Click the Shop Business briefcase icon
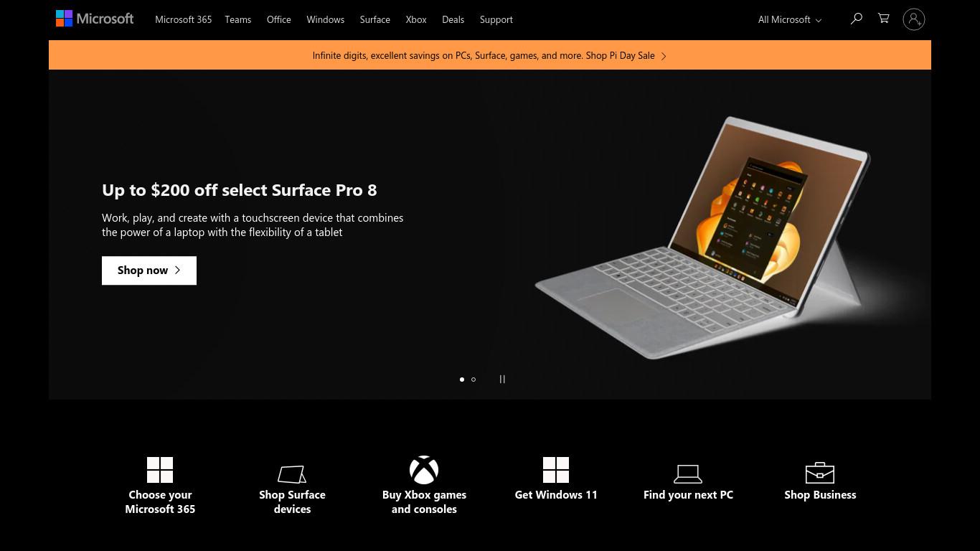Screen dimensions: 980x551 coord(820,473)
